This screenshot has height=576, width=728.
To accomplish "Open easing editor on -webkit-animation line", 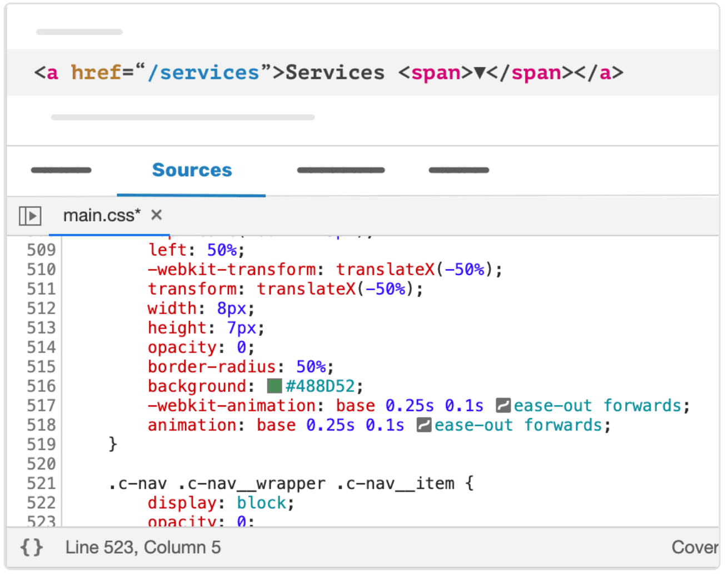I will click(503, 405).
